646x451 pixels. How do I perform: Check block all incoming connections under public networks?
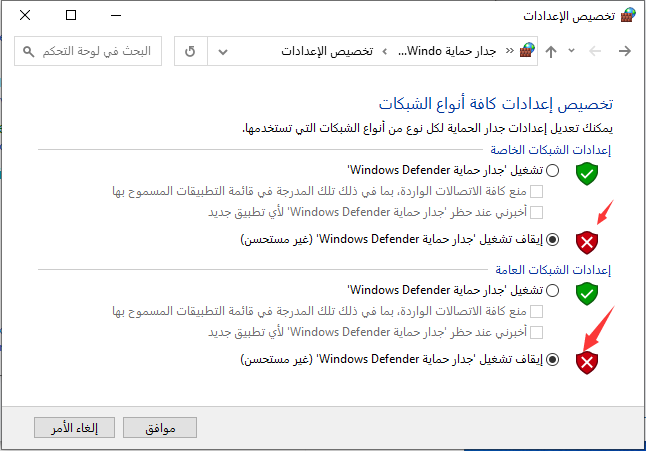536,312
